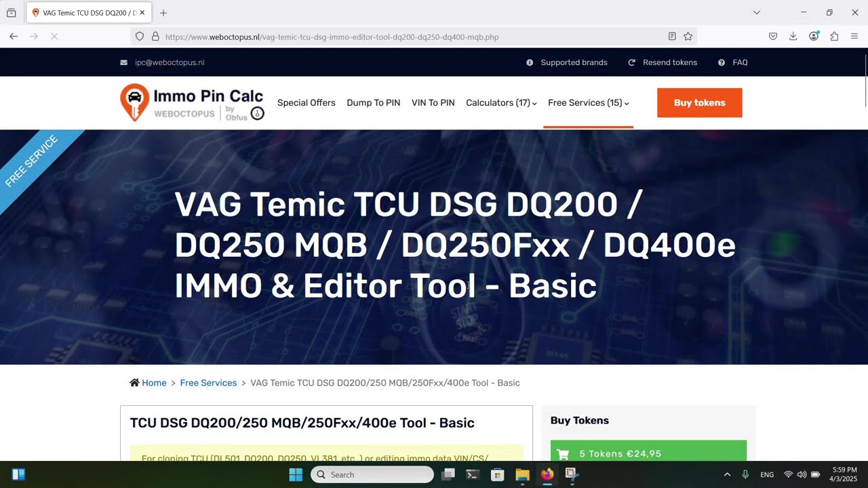Click the refresh icon beside Resend tokens

pos(631,62)
